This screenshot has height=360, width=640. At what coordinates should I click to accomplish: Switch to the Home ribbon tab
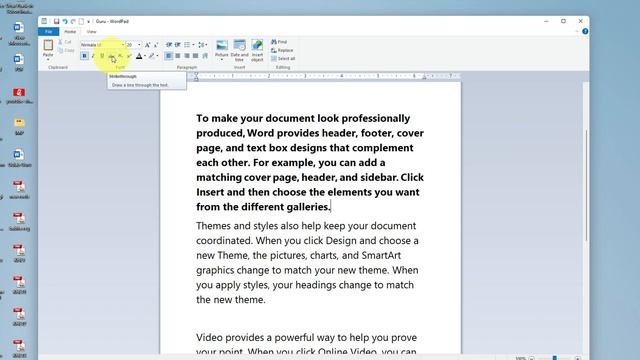70,31
